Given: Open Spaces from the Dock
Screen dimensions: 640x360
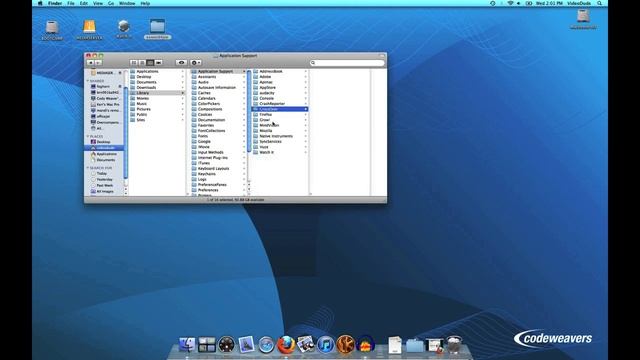Looking at the screenshot, I should point(207,345).
